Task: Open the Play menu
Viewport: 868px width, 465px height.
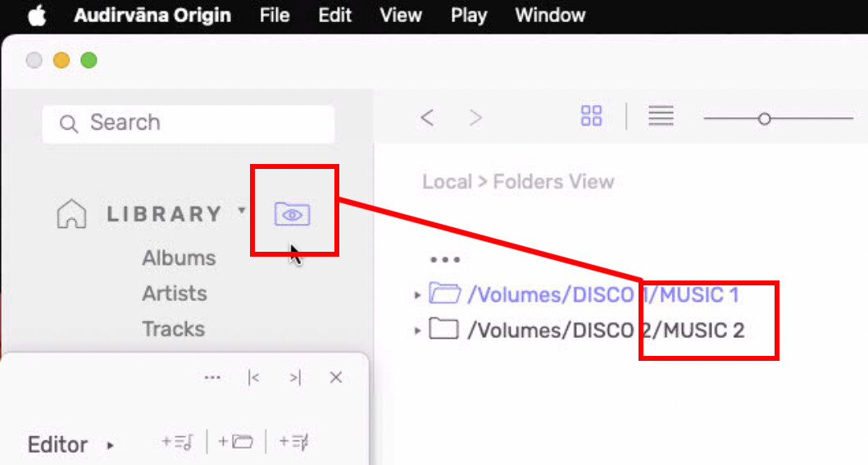Action: 468,16
